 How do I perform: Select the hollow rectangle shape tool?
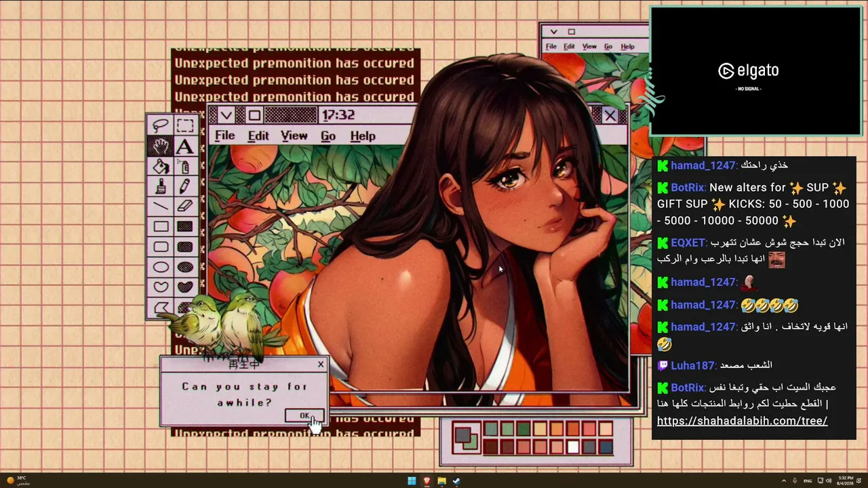click(161, 226)
